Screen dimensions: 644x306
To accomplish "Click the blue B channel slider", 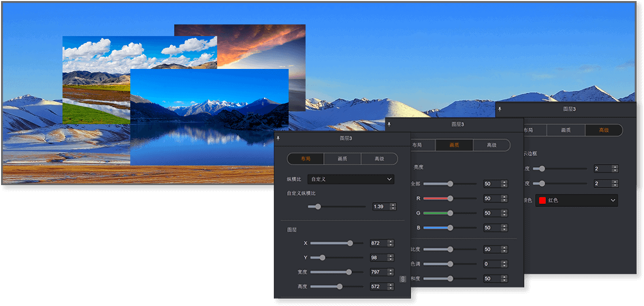I will (450, 228).
